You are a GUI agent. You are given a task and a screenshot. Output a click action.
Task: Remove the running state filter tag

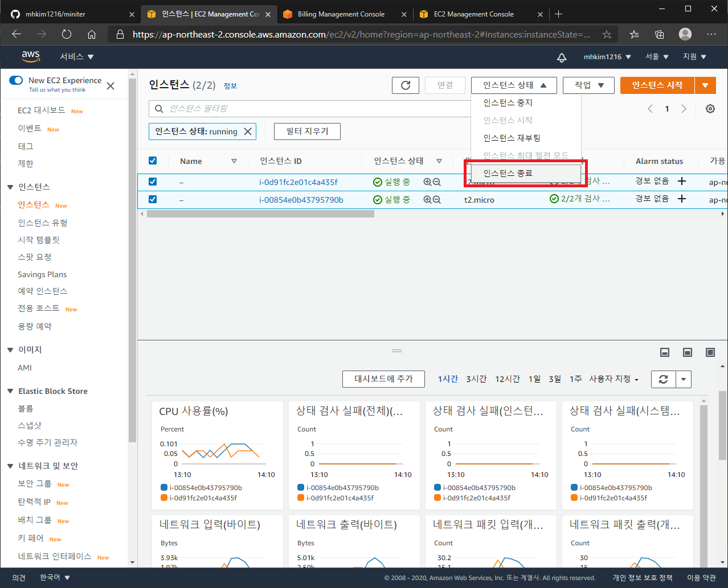click(x=248, y=131)
